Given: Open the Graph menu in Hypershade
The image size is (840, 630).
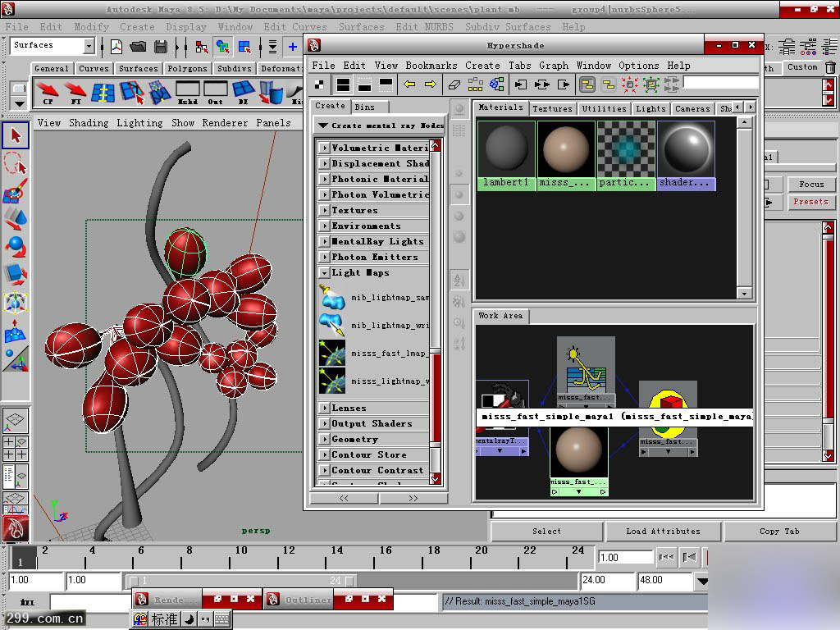Looking at the screenshot, I should click(x=554, y=66).
